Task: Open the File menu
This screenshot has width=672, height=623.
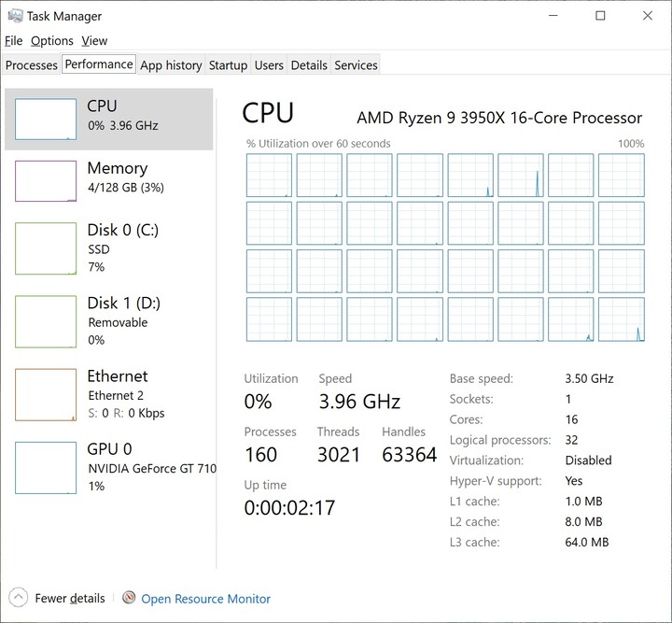Action: coord(13,41)
